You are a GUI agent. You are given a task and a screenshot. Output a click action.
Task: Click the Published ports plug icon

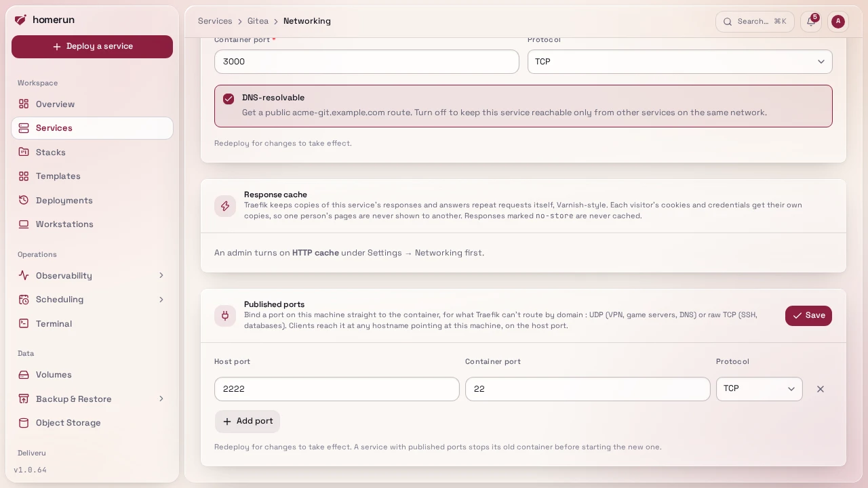click(x=225, y=316)
